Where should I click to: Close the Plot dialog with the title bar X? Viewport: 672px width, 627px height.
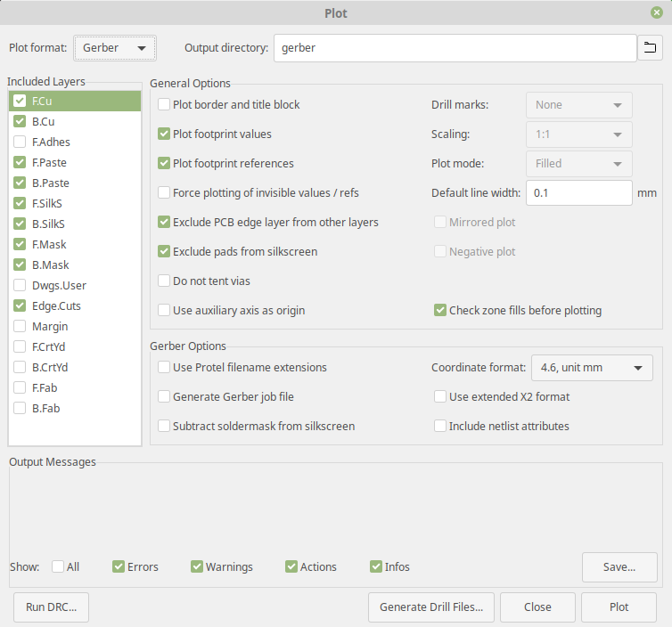[x=657, y=13]
